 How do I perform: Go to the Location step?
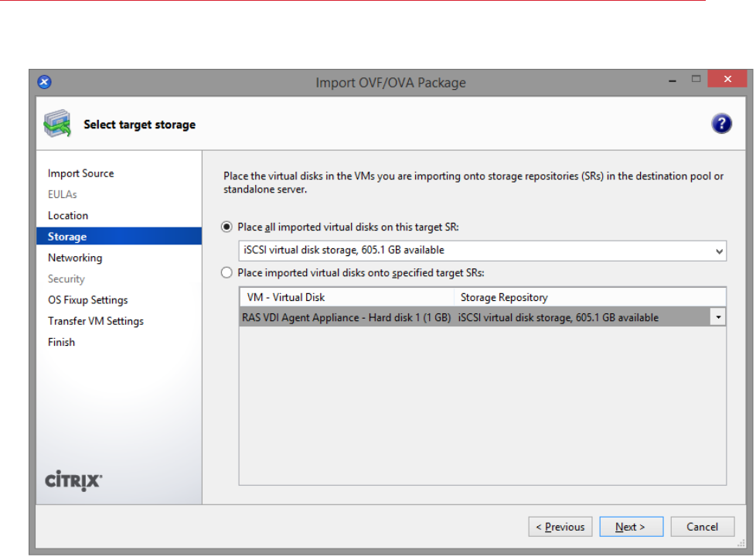point(68,216)
